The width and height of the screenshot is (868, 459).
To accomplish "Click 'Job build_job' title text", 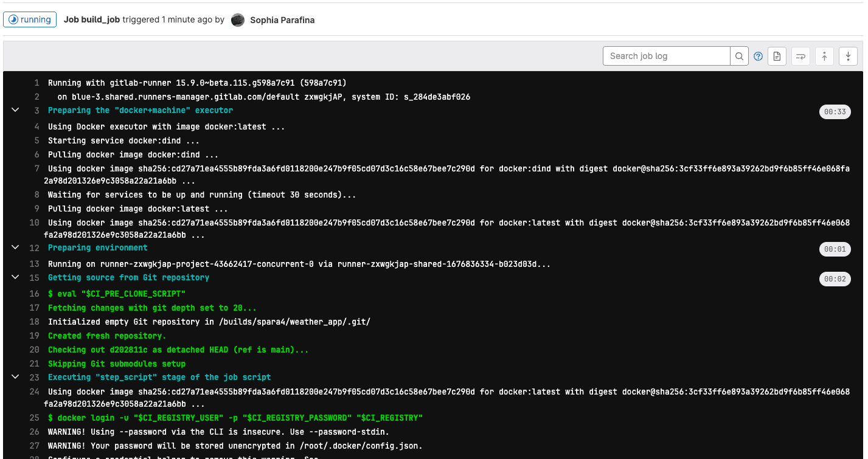I will pos(92,19).
